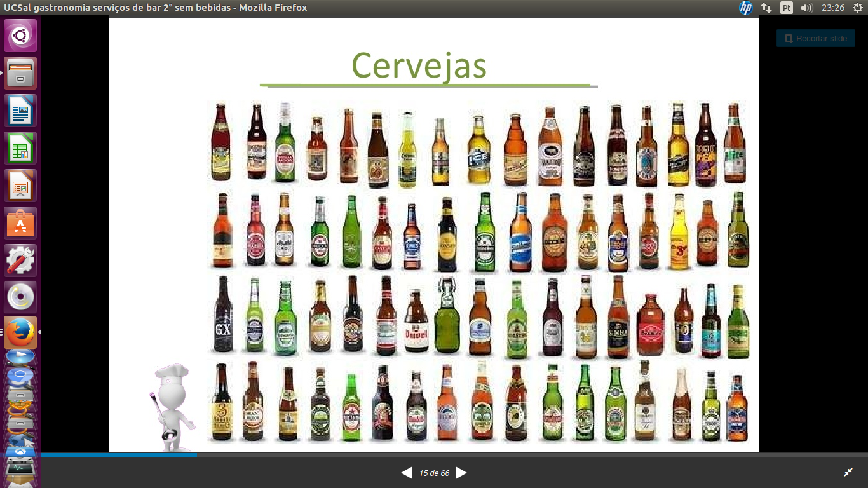This screenshot has height=488, width=868.
Task: Click the Firefox icon in the launcher
Action: coord(20,332)
